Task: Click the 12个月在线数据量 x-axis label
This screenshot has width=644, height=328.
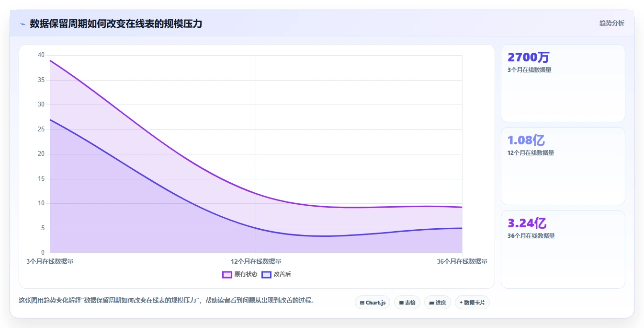Action: coord(256,261)
